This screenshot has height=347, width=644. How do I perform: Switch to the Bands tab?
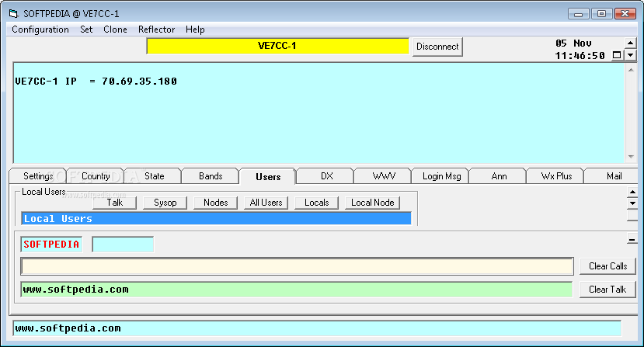pos(211,176)
